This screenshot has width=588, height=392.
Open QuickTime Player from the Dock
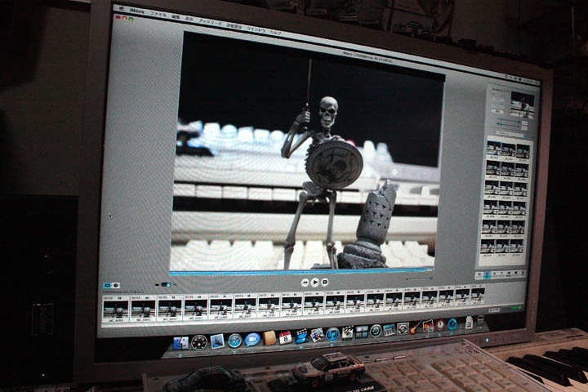coord(452,323)
